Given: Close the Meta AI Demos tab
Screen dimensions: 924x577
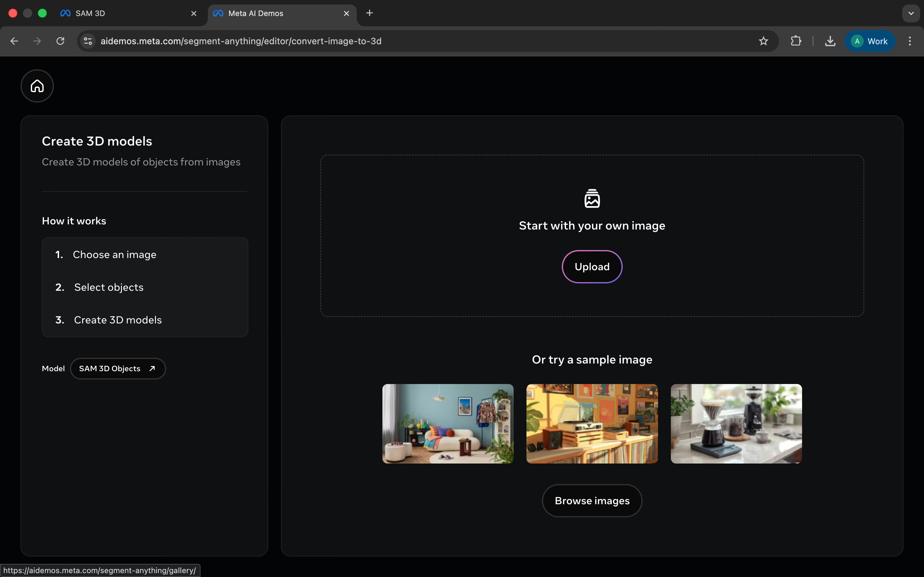Looking at the screenshot, I should pyautogui.click(x=346, y=13).
